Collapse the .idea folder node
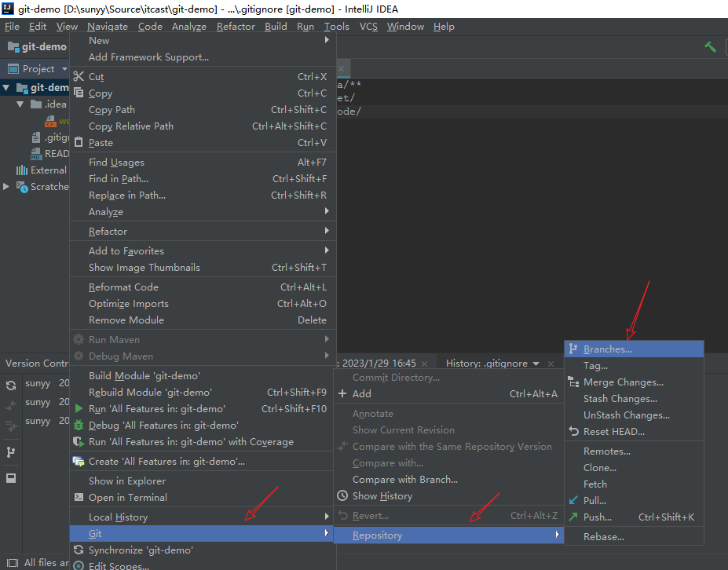 (20, 104)
